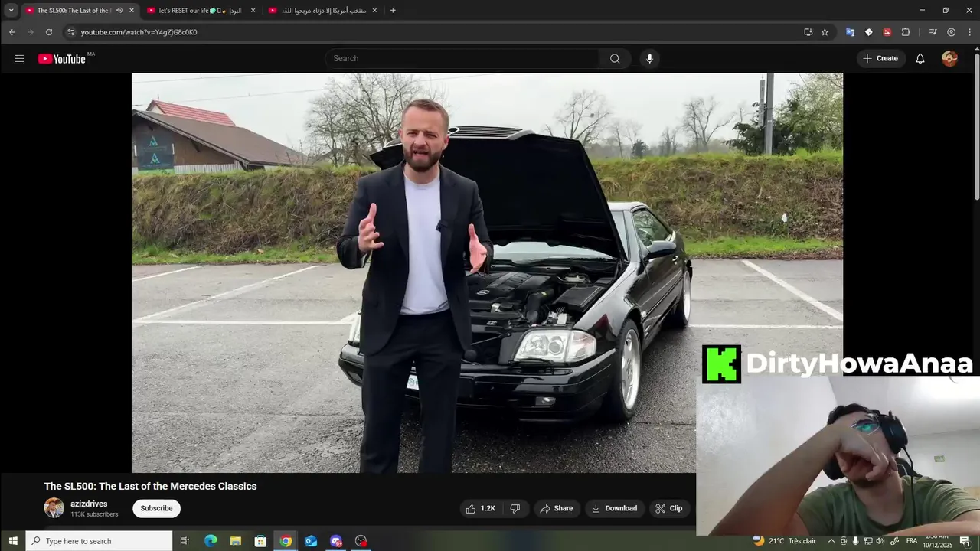Open the account avatar menu
The width and height of the screenshot is (980, 551).
click(x=949, y=58)
